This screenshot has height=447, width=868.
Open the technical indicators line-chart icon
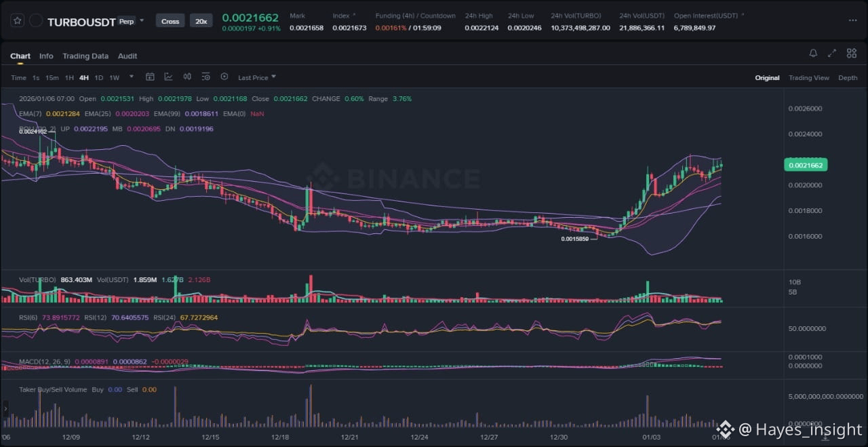pyautogui.click(x=168, y=77)
